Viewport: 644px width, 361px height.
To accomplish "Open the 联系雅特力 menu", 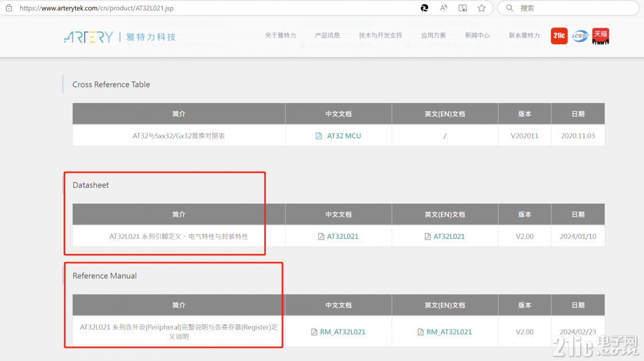I will click(x=524, y=35).
